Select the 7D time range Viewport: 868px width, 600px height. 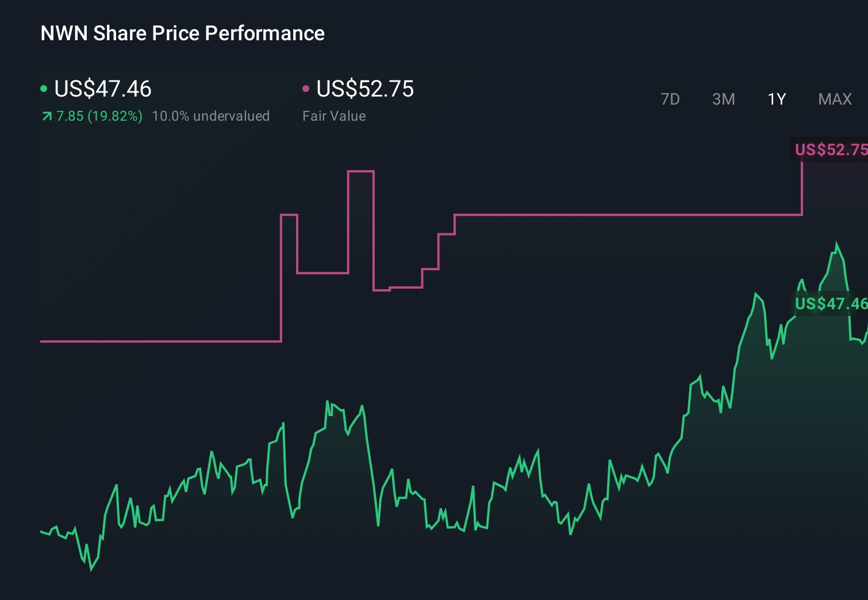tap(671, 99)
